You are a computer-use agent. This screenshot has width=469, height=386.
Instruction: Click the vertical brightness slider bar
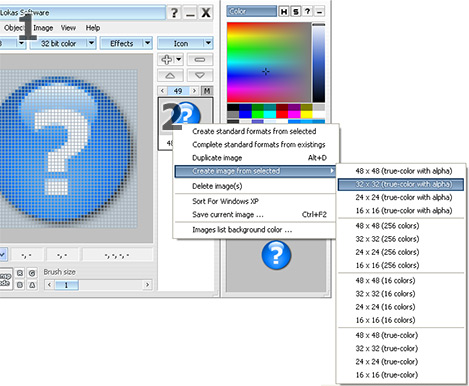319,63
